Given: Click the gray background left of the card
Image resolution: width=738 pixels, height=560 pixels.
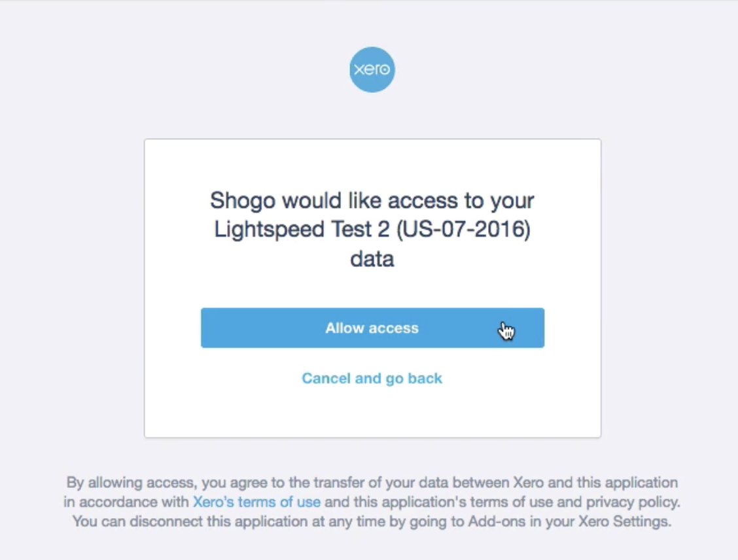Looking at the screenshot, I should [72, 288].
